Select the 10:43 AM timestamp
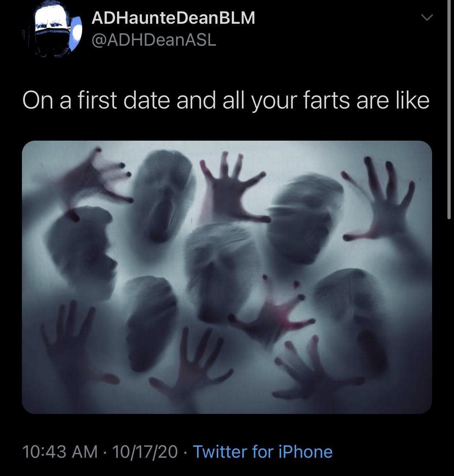 tap(60, 452)
